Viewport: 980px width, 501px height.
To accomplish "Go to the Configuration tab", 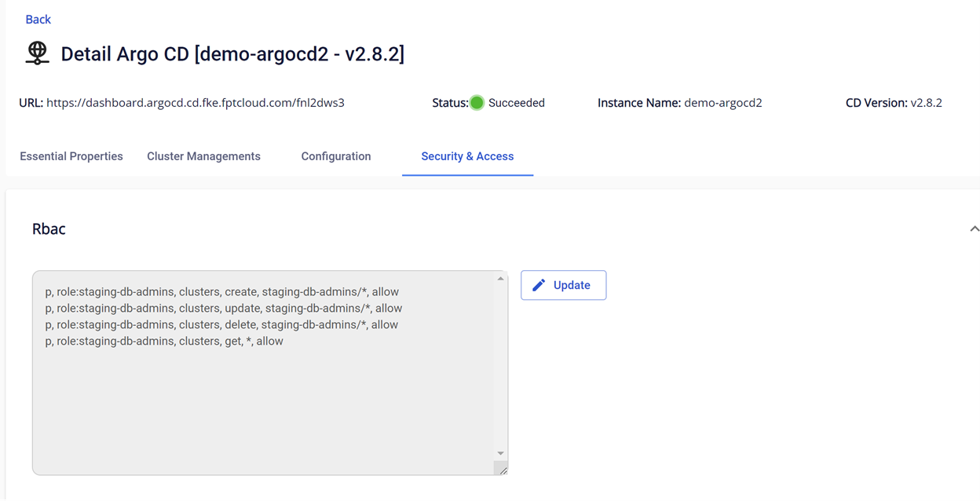I will (336, 156).
